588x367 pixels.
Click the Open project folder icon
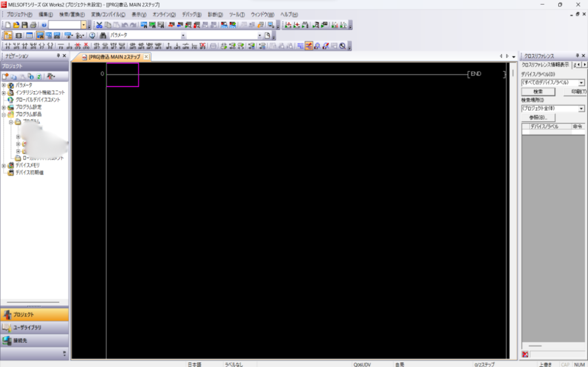click(x=16, y=25)
